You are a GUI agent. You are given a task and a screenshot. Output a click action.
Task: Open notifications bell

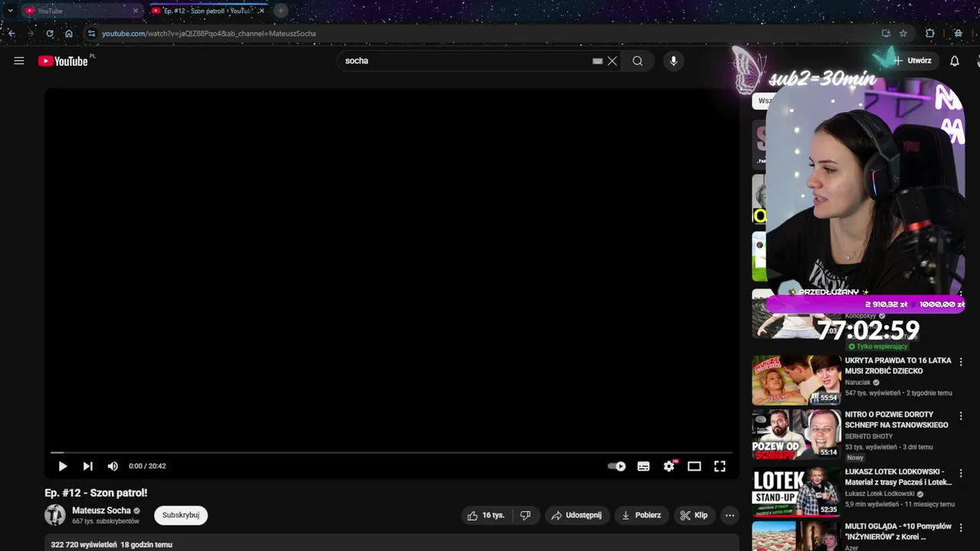click(x=955, y=61)
